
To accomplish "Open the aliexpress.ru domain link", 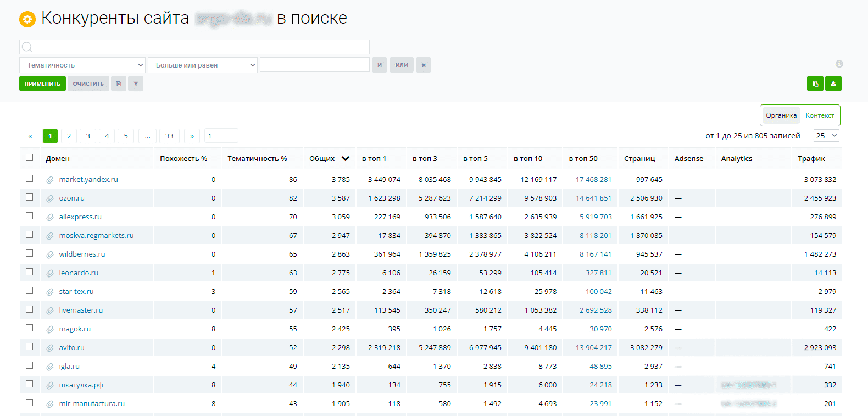I will coord(80,217).
